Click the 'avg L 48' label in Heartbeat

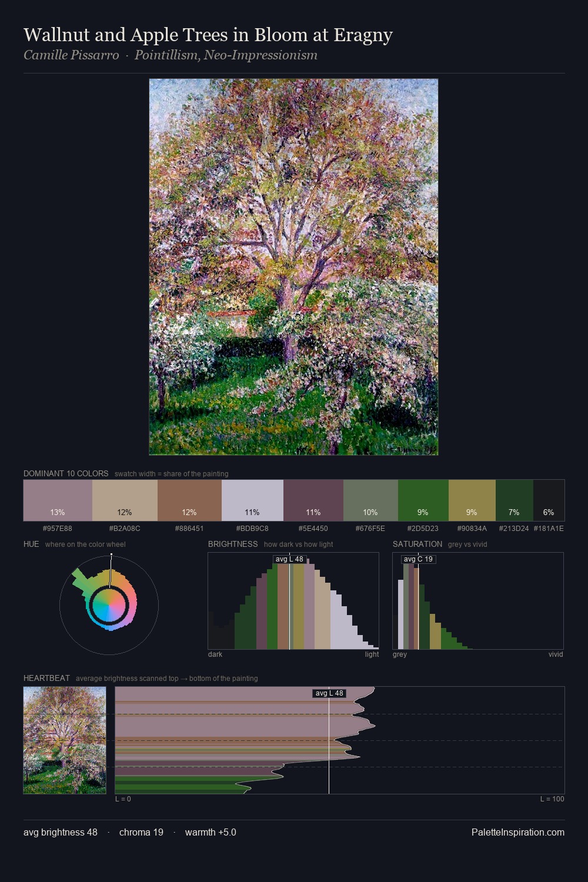tap(329, 693)
